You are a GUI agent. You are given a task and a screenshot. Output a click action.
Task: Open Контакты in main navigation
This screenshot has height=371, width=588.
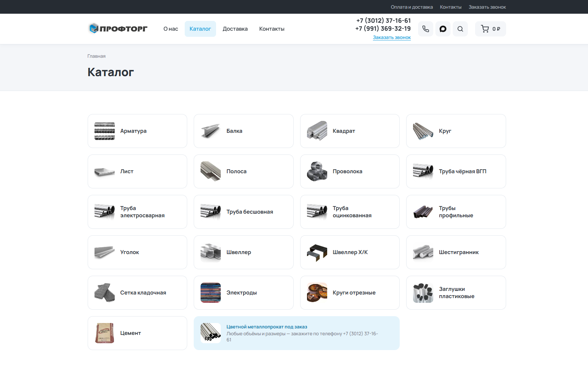272,29
